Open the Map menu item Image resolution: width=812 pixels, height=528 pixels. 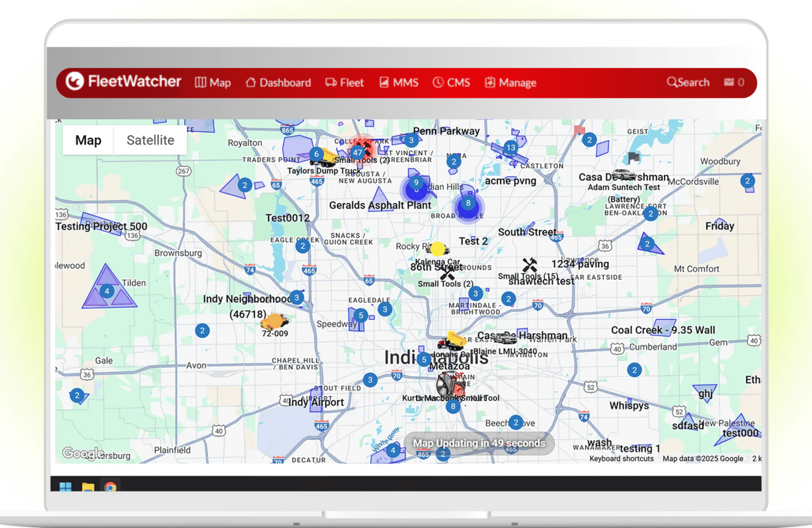tap(213, 82)
